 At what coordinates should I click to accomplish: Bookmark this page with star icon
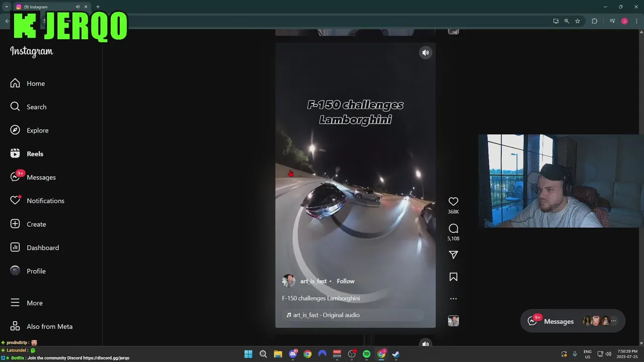[x=578, y=21]
